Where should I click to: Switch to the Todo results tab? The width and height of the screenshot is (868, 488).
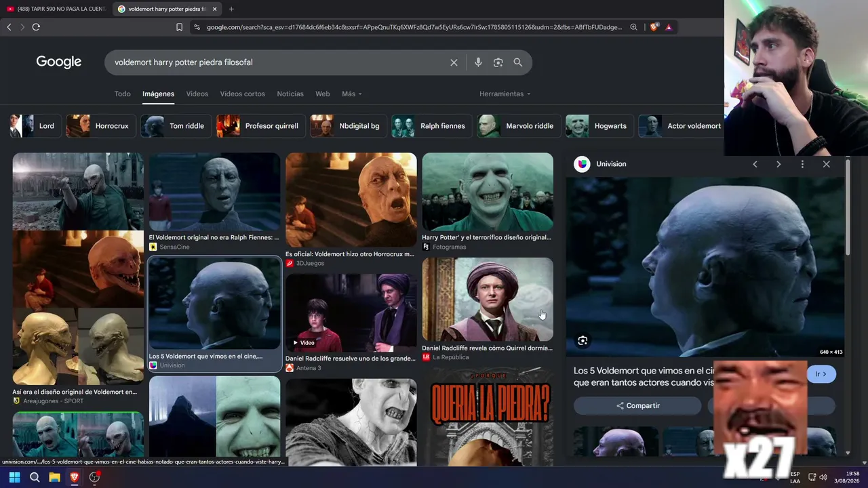tap(123, 94)
